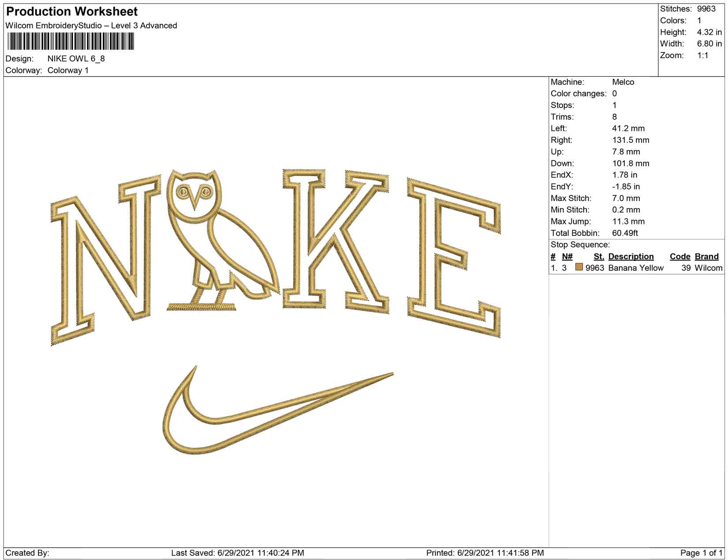This screenshot has width=728, height=560.
Task: Click the "Machine:" label
Action: (x=567, y=82)
